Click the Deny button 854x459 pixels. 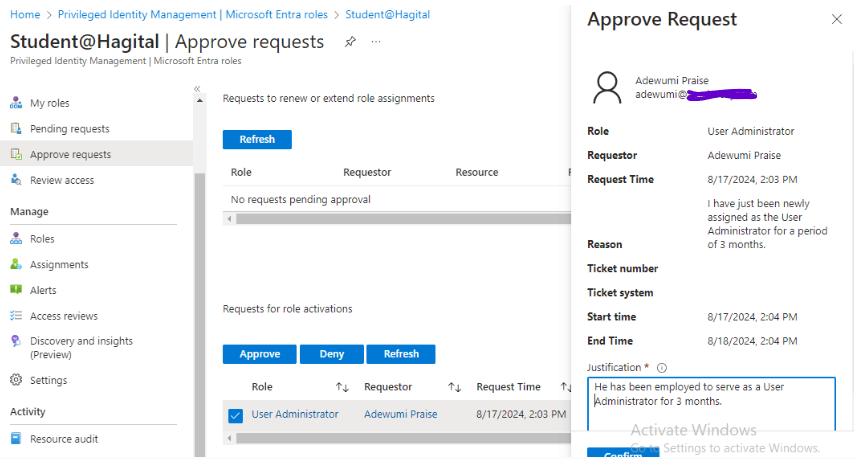click(331, 354)
